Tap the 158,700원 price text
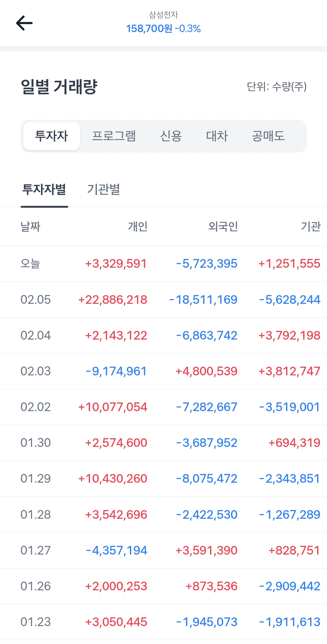 pyautogui.click(x=149, y=29)
